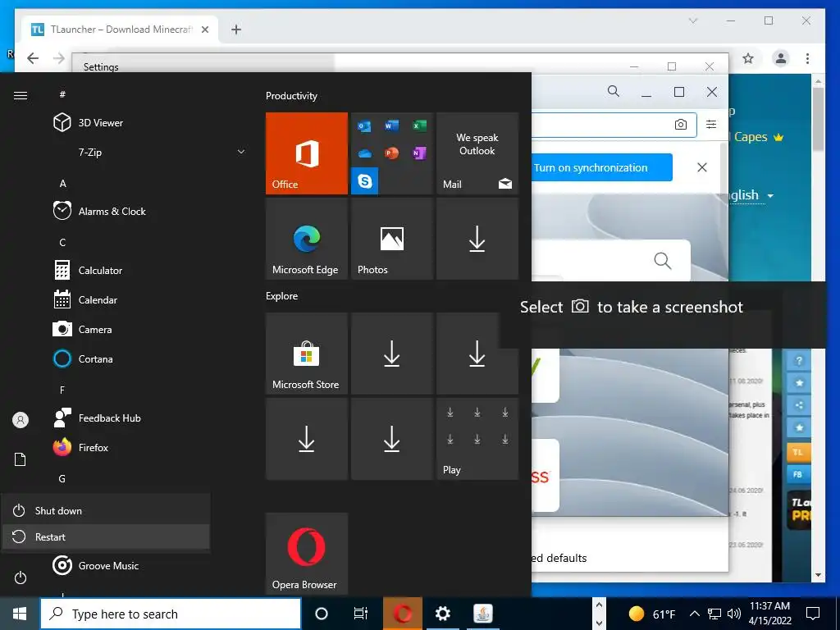This screenshot has width=840, height=630.
Task: Open the English language dropdown on TLauncher page
Action: click(752, 195)
